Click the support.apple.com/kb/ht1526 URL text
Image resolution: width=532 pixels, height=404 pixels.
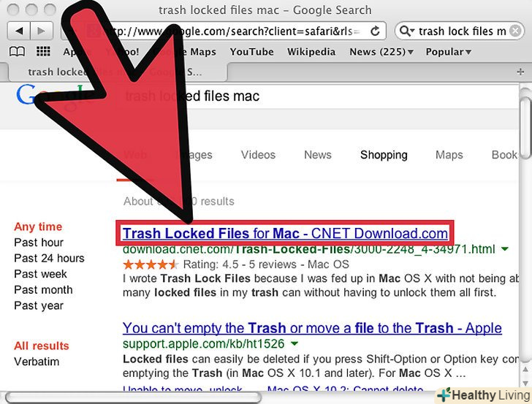click(204, 343)
